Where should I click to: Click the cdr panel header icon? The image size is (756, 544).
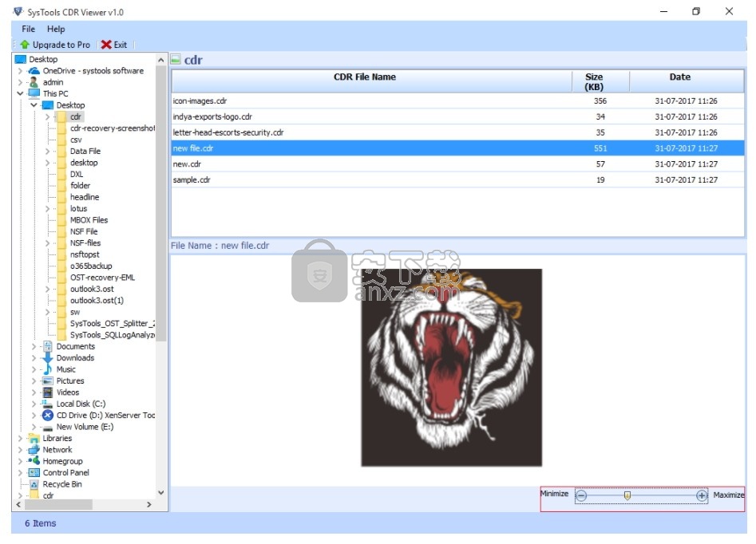[176, 59]
